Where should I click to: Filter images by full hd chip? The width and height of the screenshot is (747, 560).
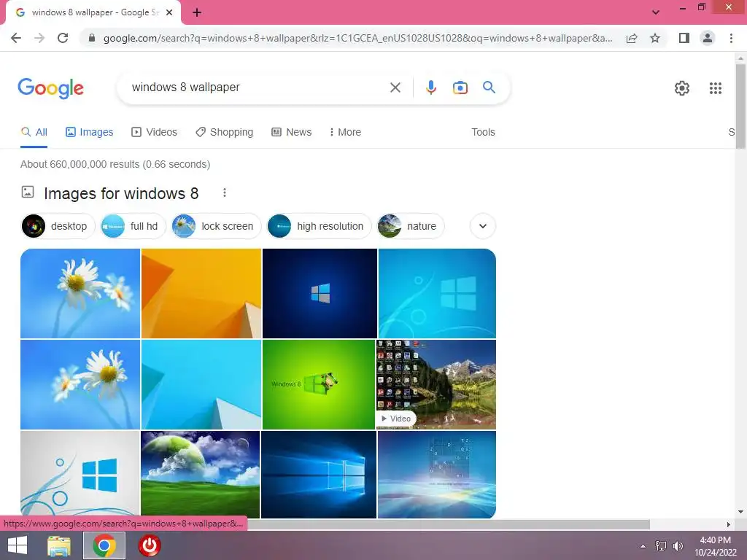click(x=133, y=226)
